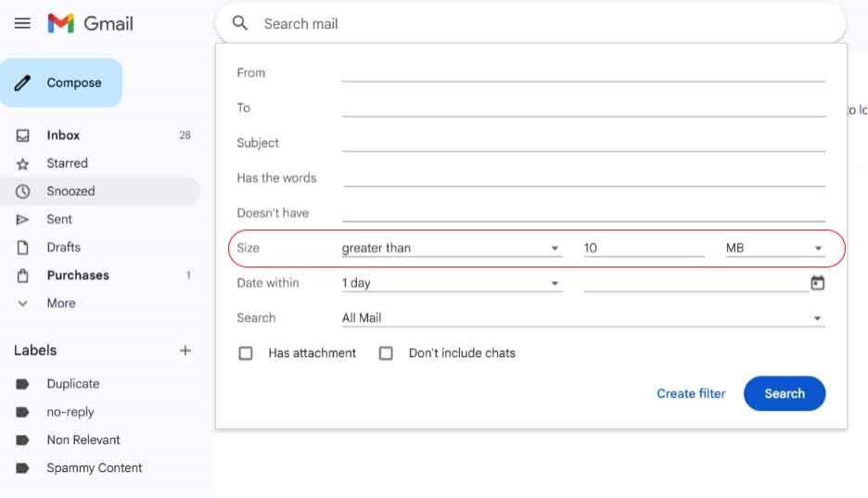The height and width of the screenshot is (498, 868).
Task: Enable the Has attachment checkbox
Action: (246, 353)
